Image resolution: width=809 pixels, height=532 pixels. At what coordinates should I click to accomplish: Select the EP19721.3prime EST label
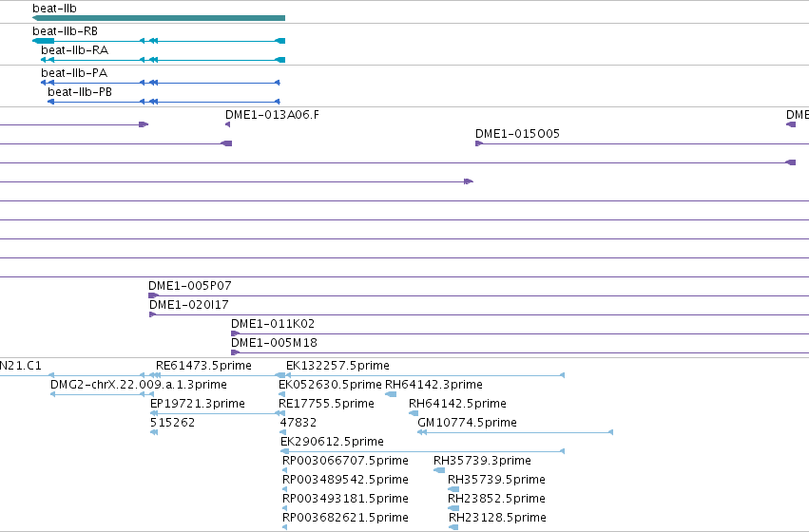pos(198,403)
